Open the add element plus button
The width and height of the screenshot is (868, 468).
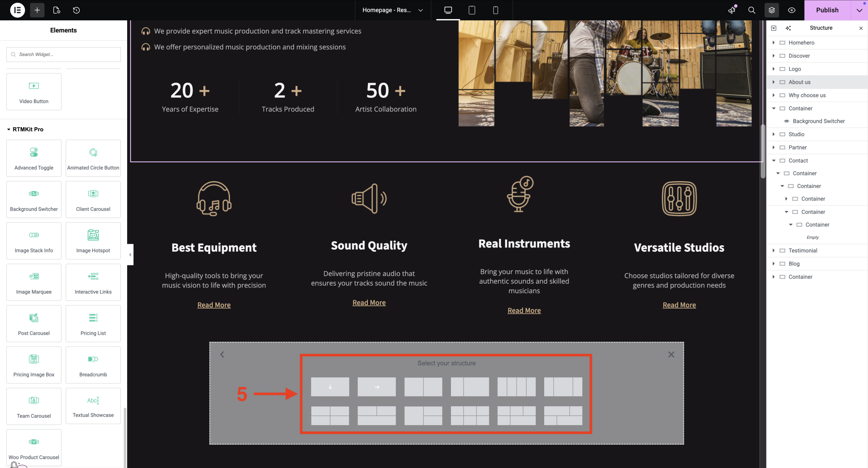click(37, 10)
